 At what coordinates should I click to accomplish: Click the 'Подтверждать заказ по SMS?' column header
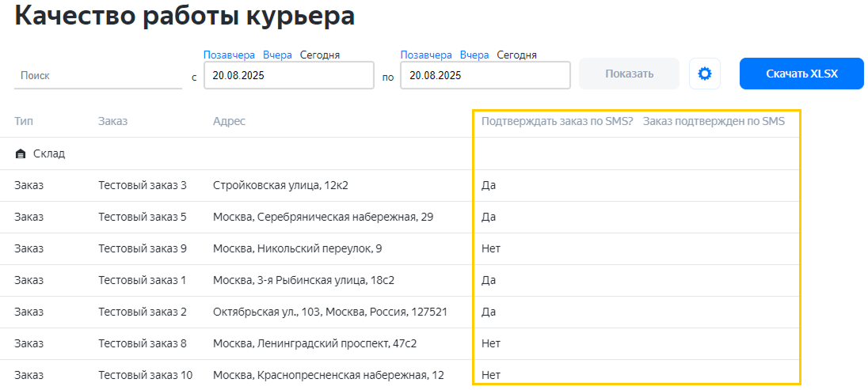[557, 121]
